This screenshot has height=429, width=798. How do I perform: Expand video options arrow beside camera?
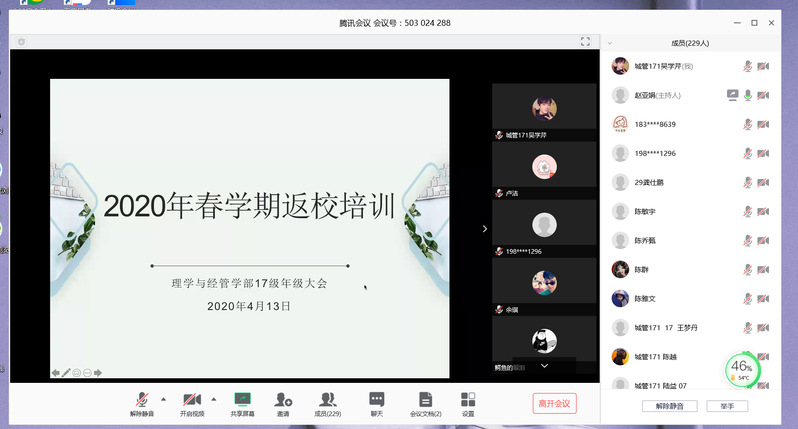point(212,398)
